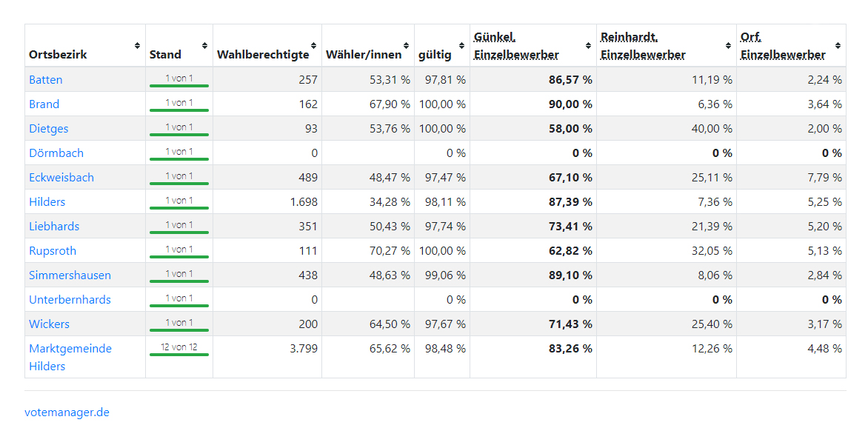Sort the gültig column via arrows
Screen dimensions: 868x428
(x=461, y=45)
